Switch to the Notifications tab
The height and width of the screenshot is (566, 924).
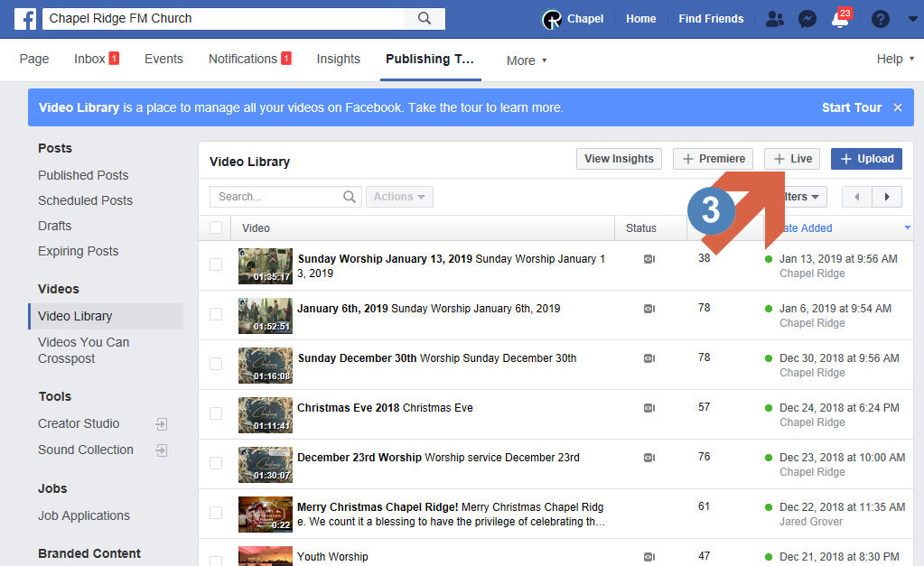click(250, 59)
